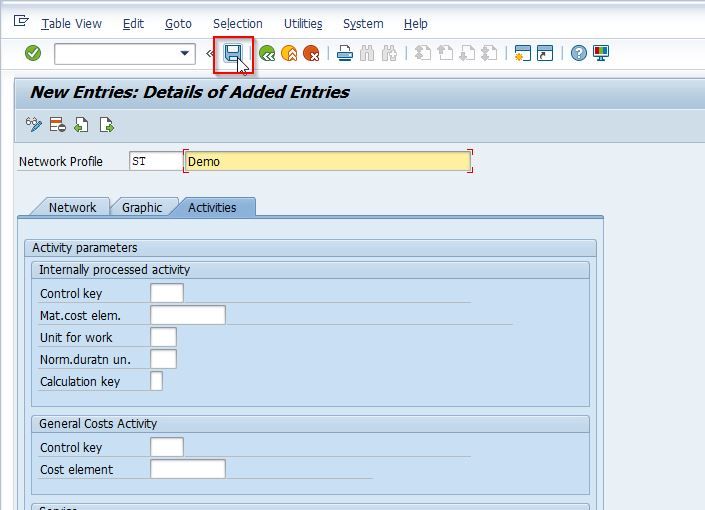705x510 pixels.
Task: Click the 'New Entries: Details of Added Entries' title
Action: (190, 92)
